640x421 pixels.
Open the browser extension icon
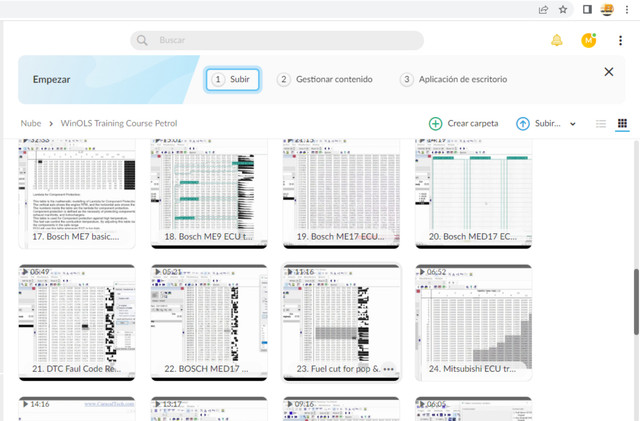click(607, 9)
